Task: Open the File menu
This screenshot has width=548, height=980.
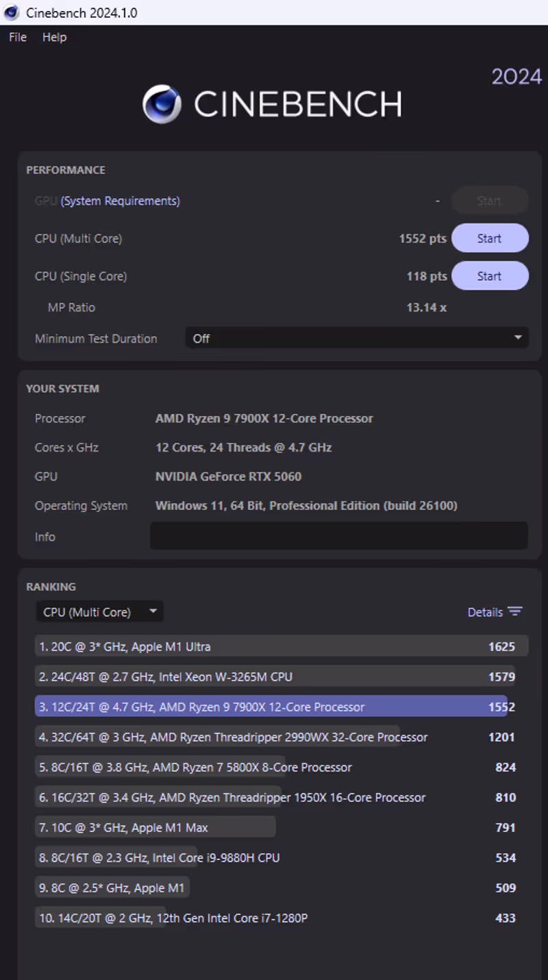Action: click(18, 37)
